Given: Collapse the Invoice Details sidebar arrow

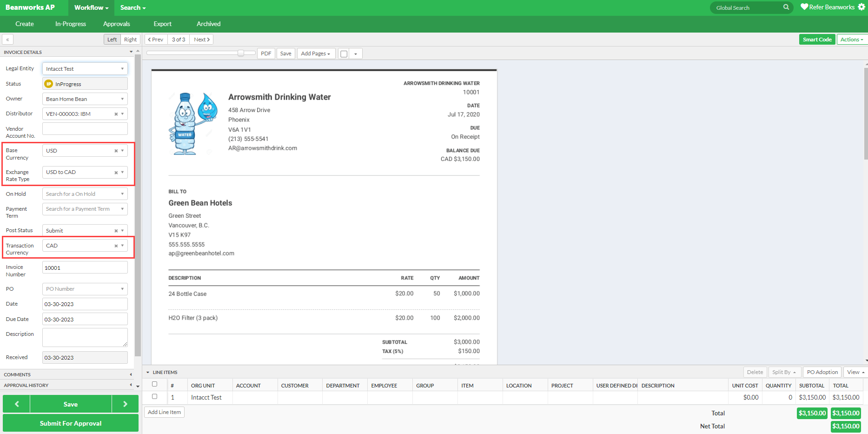Looking at the screenshot, I should pos(131,52).
